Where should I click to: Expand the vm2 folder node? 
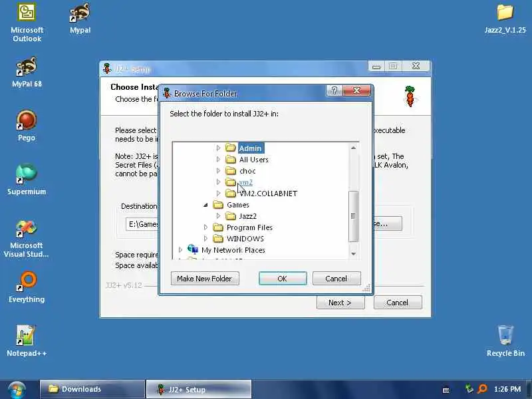[218, 182]
